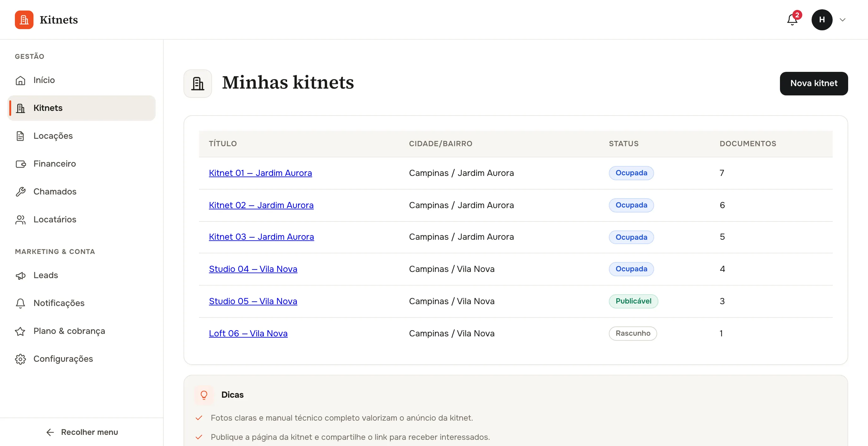Open Kitnet 01 – Jardim Aurora link
This screenshot has width=868, height=446.
260,173
